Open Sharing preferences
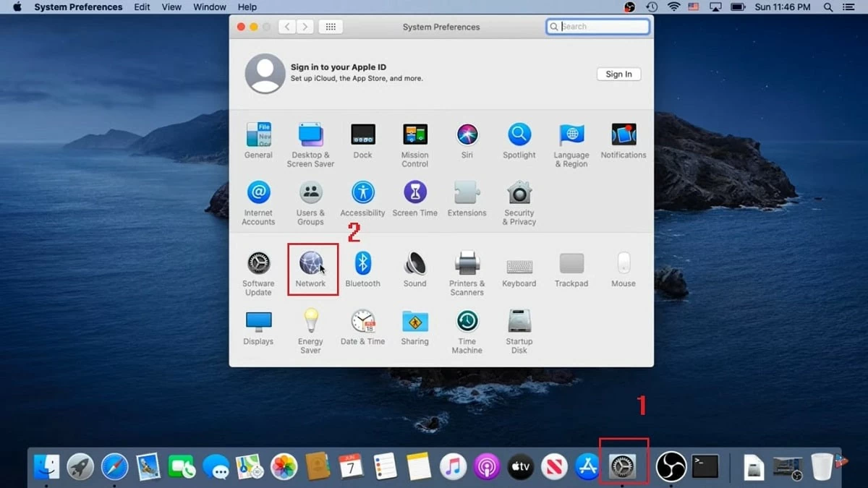Viewport: 868px width, 488px height. coord(414,322)
